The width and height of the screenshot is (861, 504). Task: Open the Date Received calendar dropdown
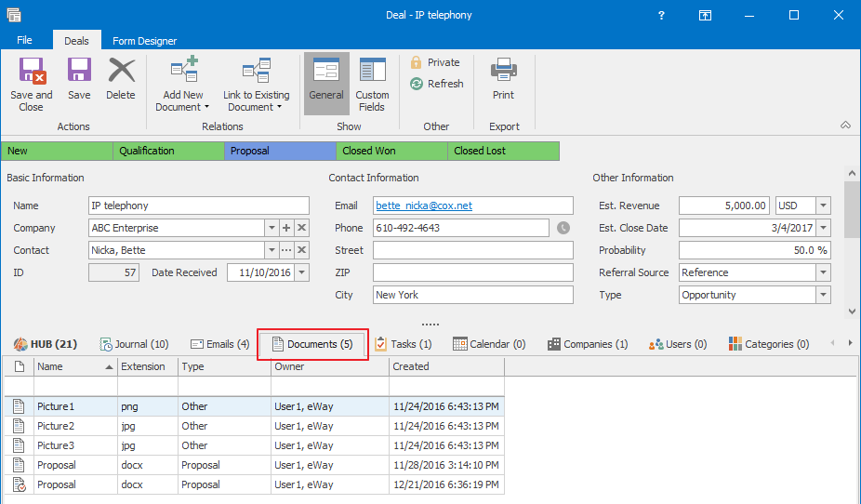pos(302,272)
